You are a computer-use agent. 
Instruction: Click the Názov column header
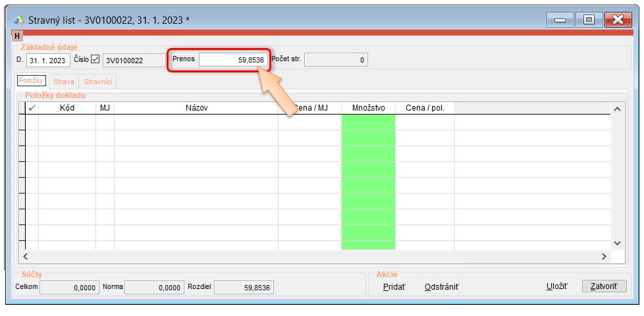196,108
